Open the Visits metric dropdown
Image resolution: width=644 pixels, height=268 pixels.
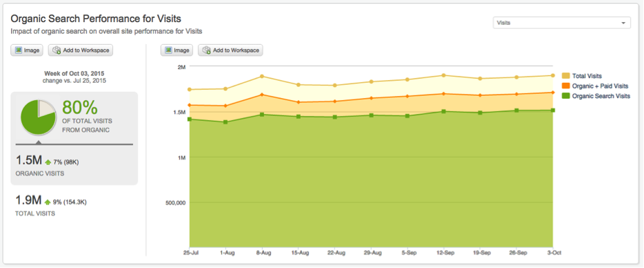(x=561, y=23)
